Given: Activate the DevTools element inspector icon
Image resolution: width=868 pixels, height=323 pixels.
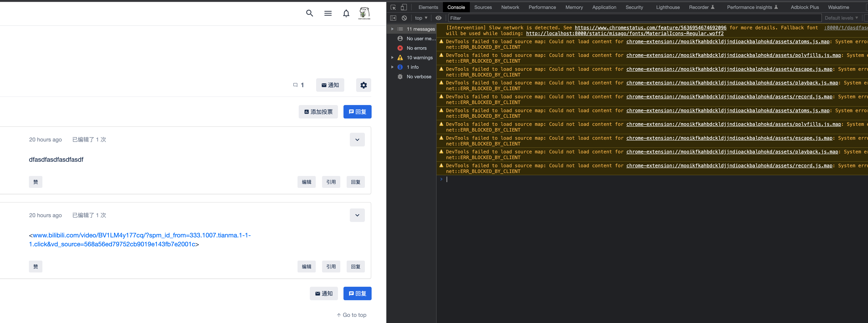Looking at the screenshot, I should 393,7.
